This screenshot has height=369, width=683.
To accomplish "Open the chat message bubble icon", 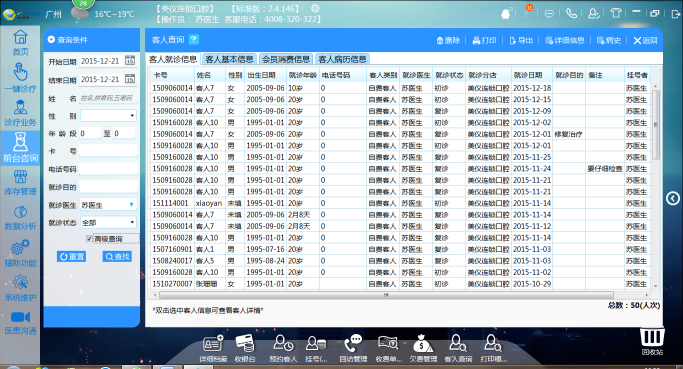I will [549, 14].
